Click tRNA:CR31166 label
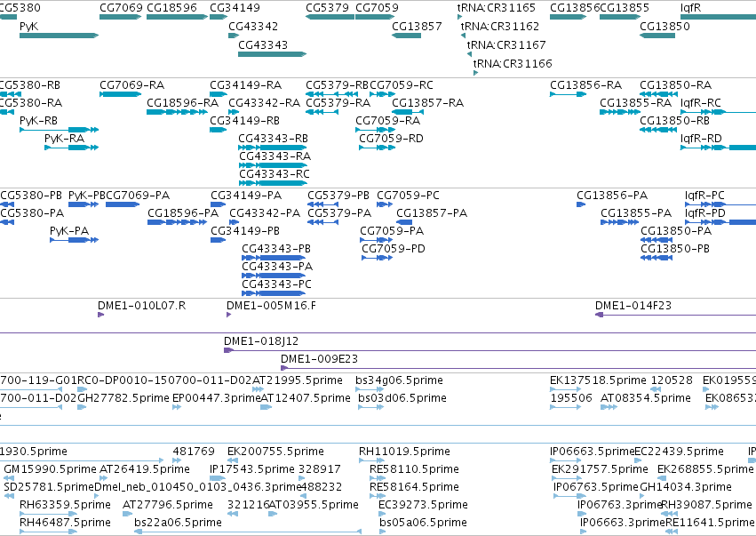The height and width of the screenshot is (536, 756). click(513, 63)
